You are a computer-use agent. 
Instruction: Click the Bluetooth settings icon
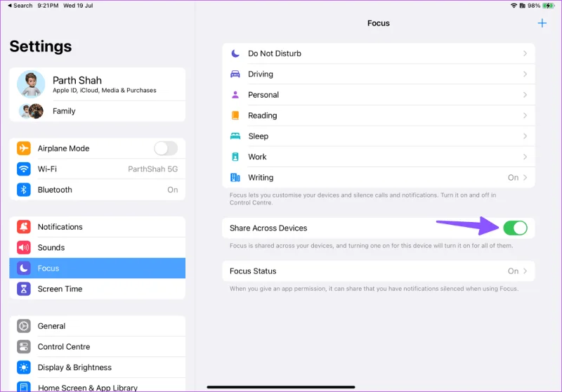[24, 190]
